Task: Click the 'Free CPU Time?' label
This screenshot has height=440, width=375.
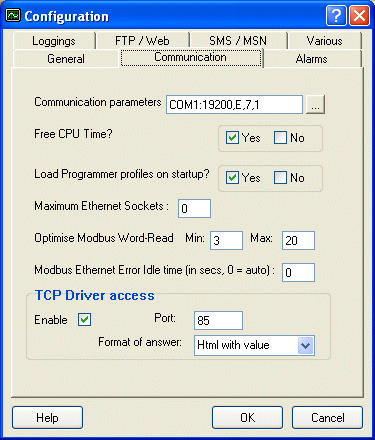Action: [73, 134]
